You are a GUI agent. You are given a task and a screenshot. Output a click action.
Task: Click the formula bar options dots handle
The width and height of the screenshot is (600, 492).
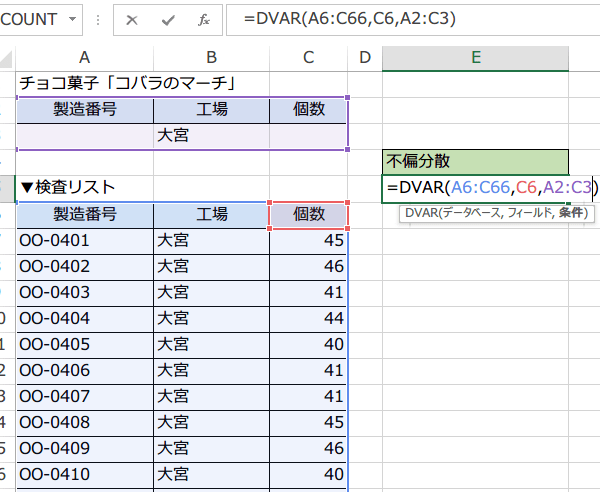coord(99,20)
